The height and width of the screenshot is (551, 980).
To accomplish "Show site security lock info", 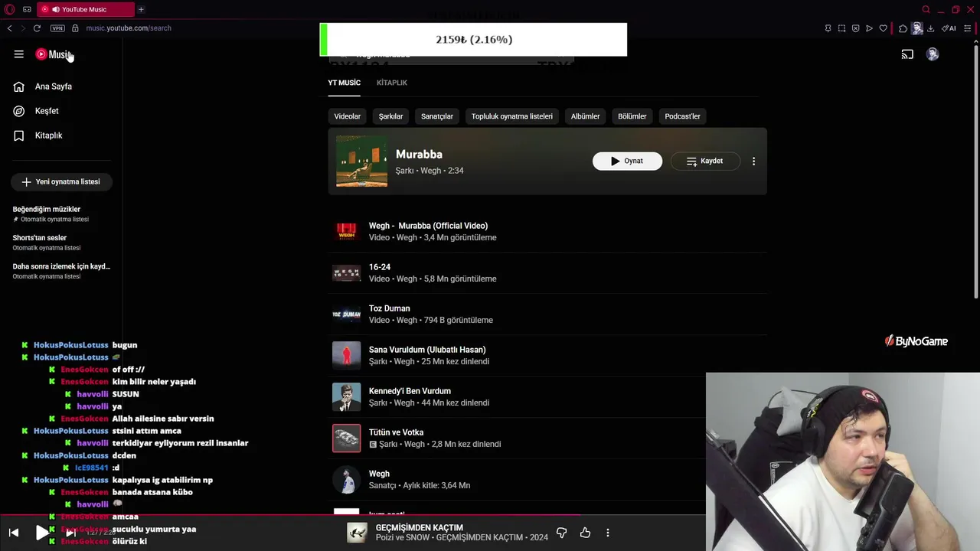I will coord(75,28).
